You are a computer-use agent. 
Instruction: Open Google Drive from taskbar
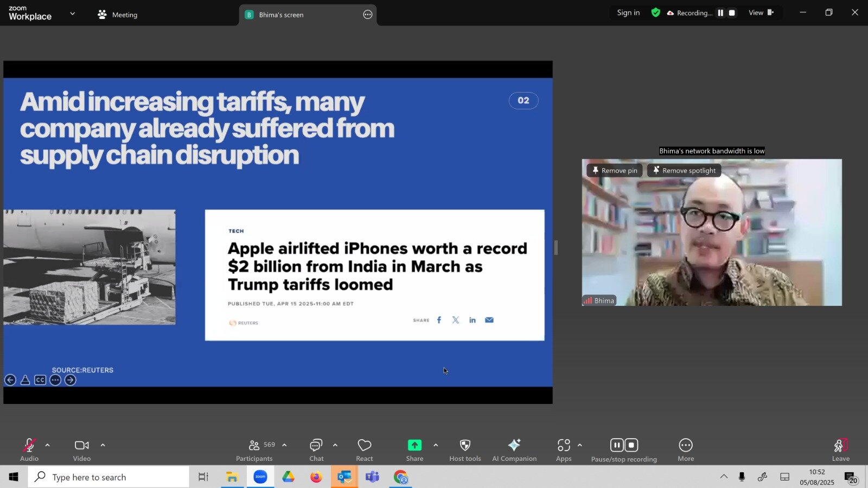tap(288, 477)
